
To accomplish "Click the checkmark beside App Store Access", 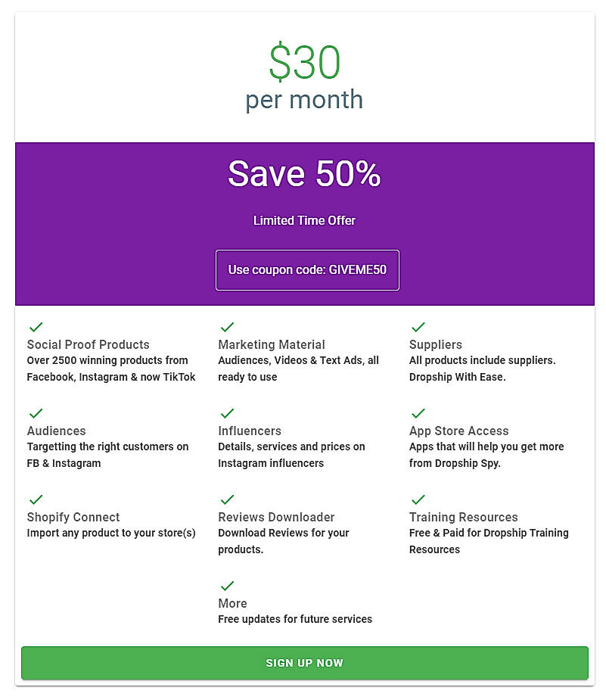I will click(x=418, y=413).
